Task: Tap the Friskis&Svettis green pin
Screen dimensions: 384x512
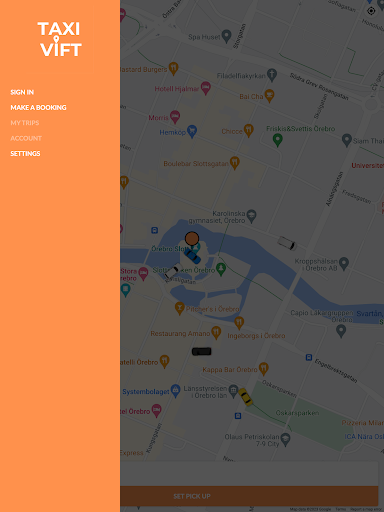Action: [278, 140]
